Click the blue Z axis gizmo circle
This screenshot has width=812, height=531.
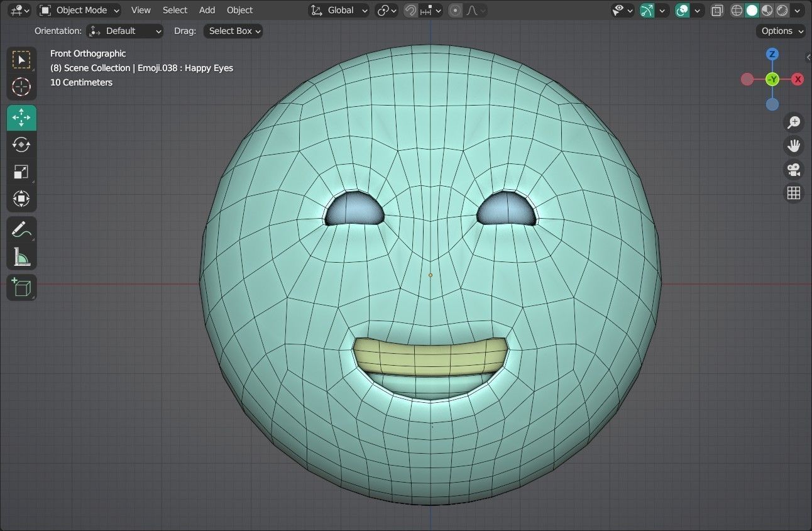click(x=772, y=54)
